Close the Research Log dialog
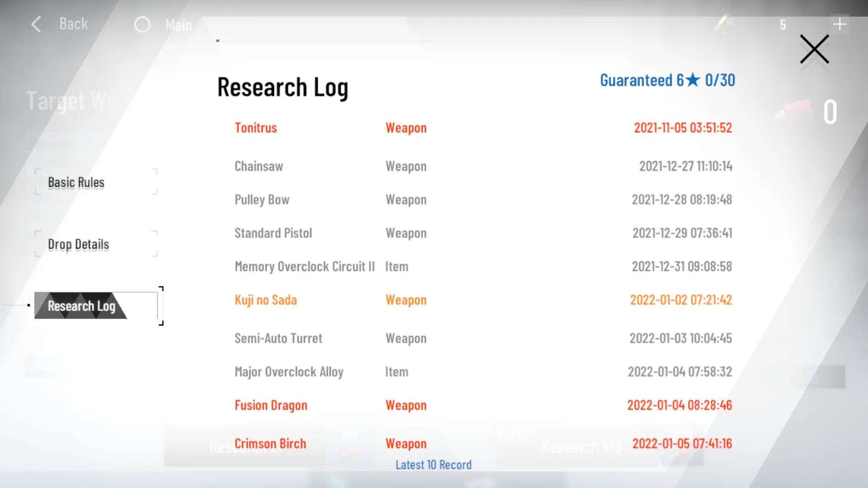The height and width of the screenshot is (488, 868). 814,49
